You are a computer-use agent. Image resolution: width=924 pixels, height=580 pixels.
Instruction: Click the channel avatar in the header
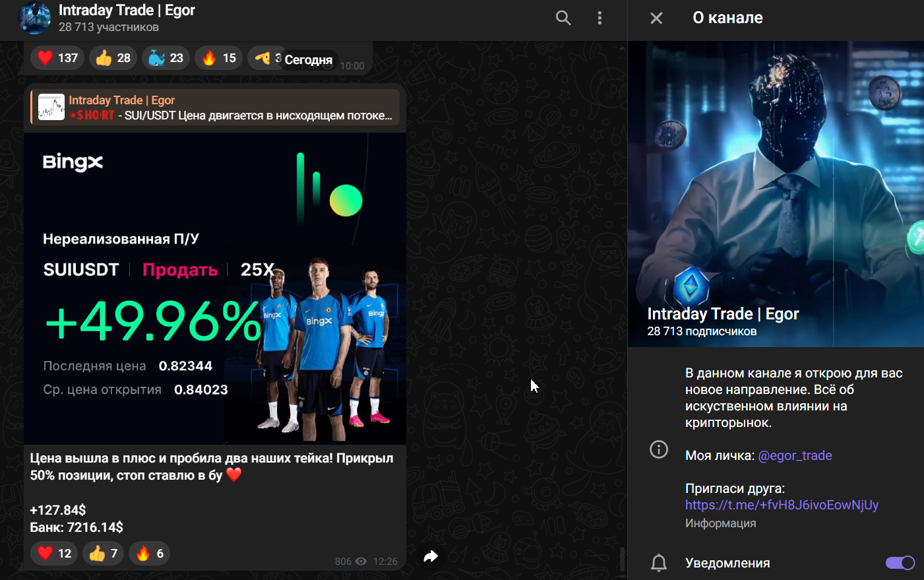click(x=34, y=18)
